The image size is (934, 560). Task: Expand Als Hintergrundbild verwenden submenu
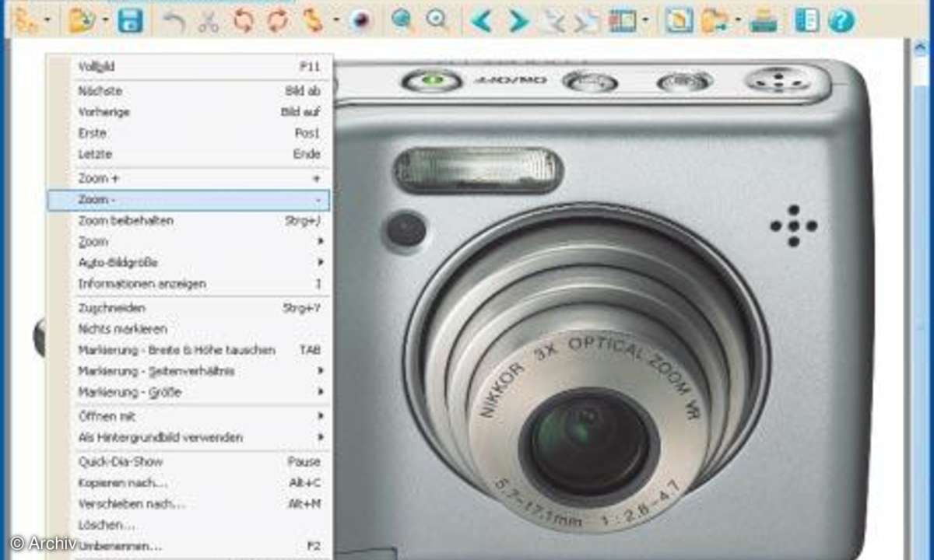click(x=189, y=437)
